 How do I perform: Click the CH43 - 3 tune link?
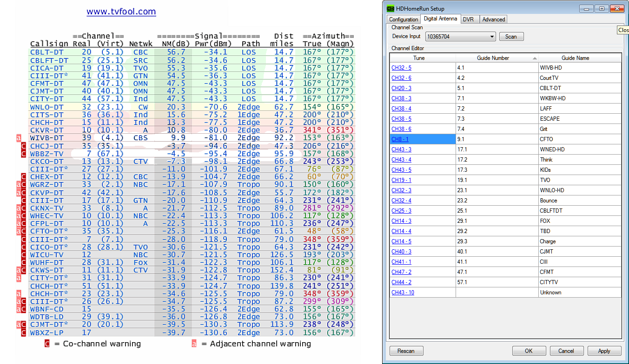coord(401,149)
